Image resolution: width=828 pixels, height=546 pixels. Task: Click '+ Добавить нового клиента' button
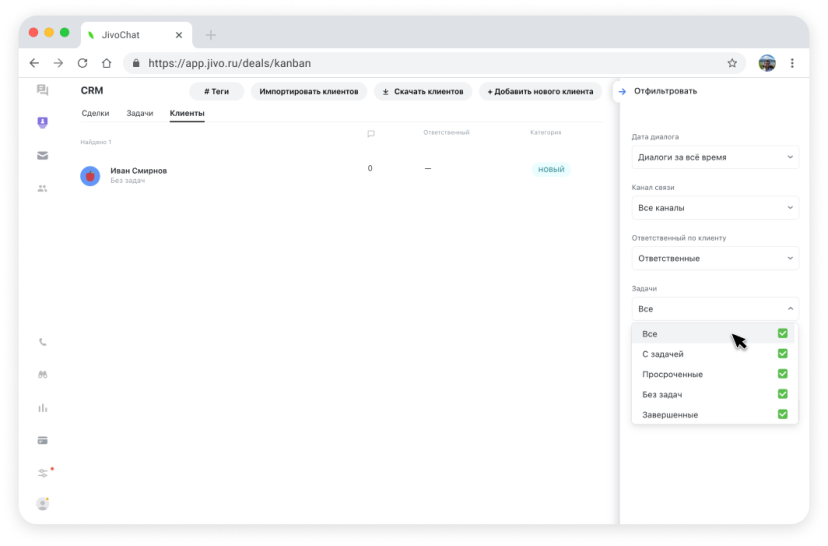click(x=540, y=91)
